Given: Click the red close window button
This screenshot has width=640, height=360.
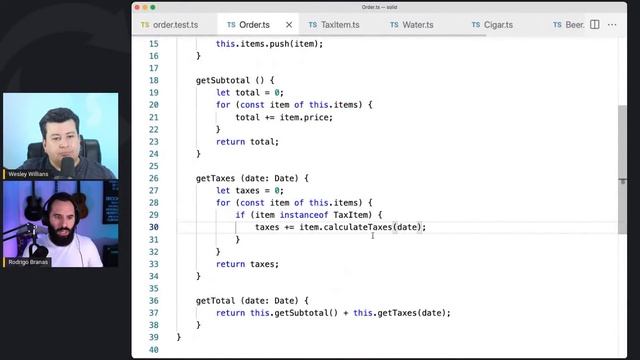Looking at the screenshot, I should [138, 7].
